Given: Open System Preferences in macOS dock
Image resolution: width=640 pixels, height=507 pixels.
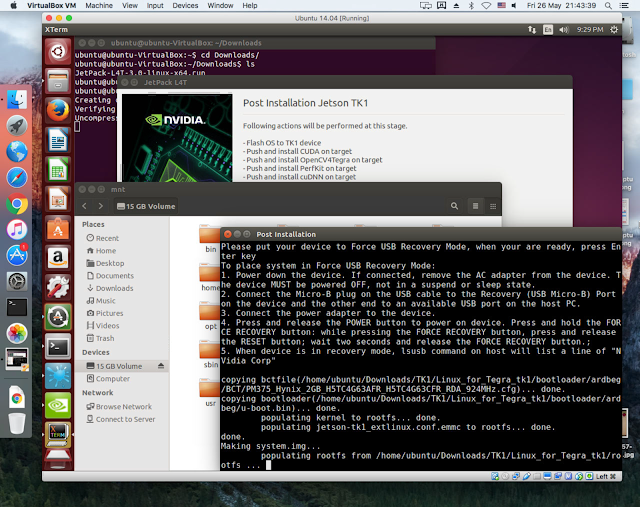Looking at the screenshot, I should (17, 281).
